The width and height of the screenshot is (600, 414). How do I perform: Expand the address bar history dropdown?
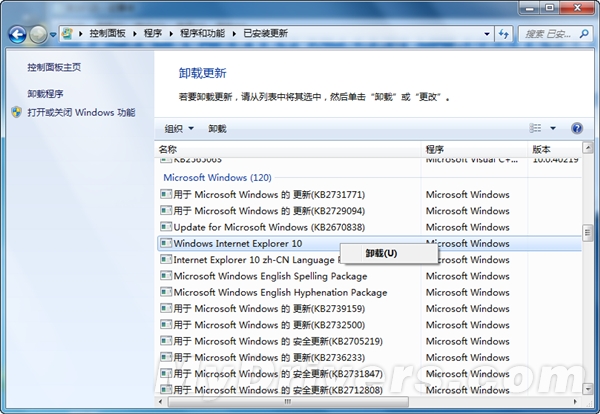pos(487,34)
